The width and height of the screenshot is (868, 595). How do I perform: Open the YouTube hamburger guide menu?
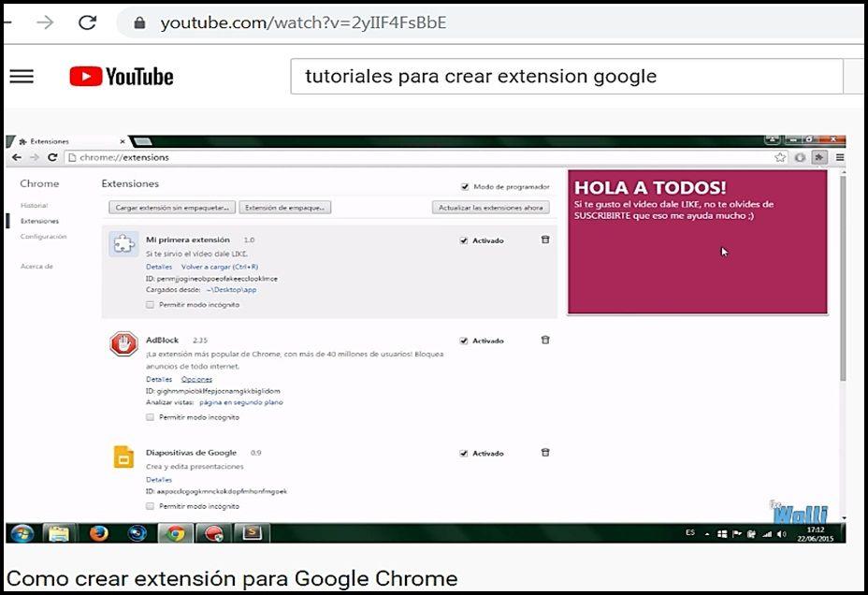click(x=22, y=77)
